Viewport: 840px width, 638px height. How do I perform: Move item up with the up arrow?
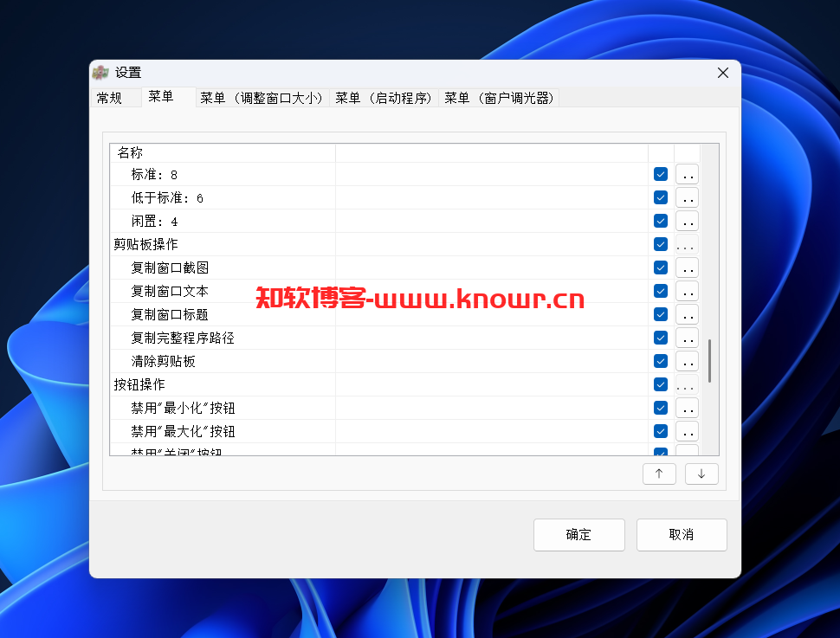(x=659, y=474)
